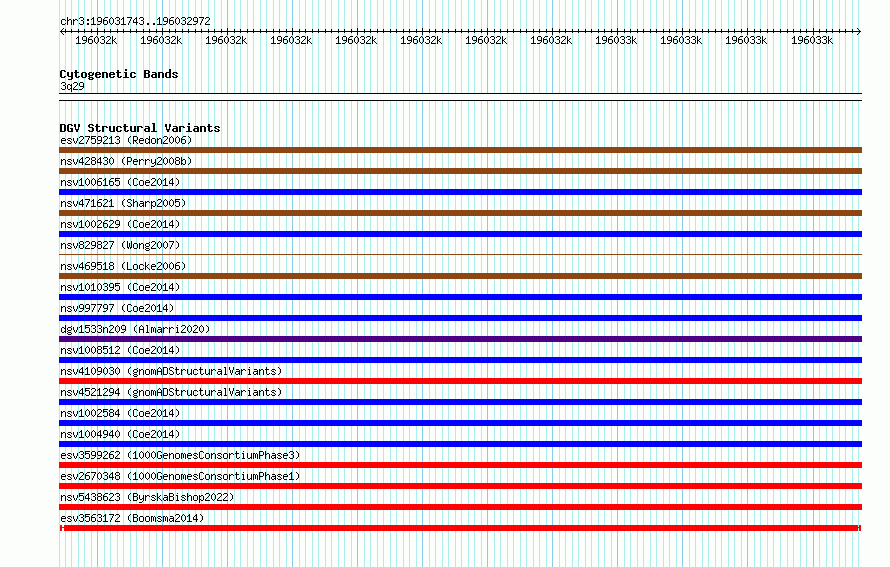Select the red bar under esv3599262
This screenshot has height=567, width=890.
[x=460, y=465]
